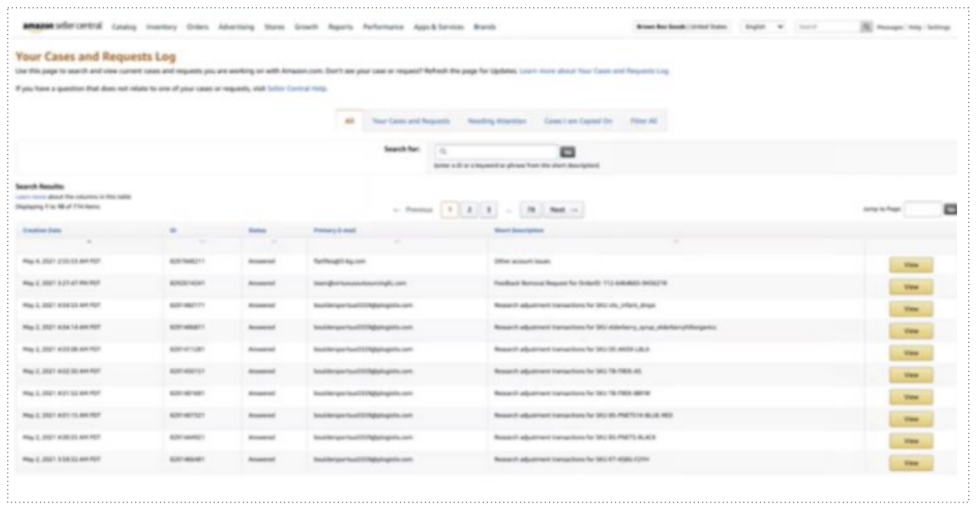980x517 pixels.
Task: Open the Inventory menu
Action: pos(161,26)
